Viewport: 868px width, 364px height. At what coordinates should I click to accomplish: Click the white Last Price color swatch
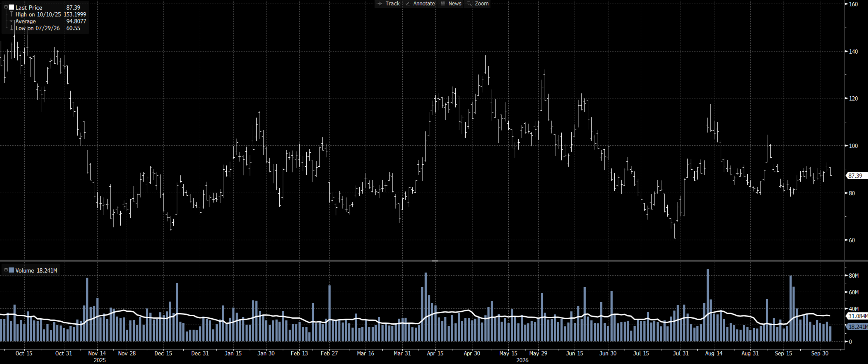point(11,7)
